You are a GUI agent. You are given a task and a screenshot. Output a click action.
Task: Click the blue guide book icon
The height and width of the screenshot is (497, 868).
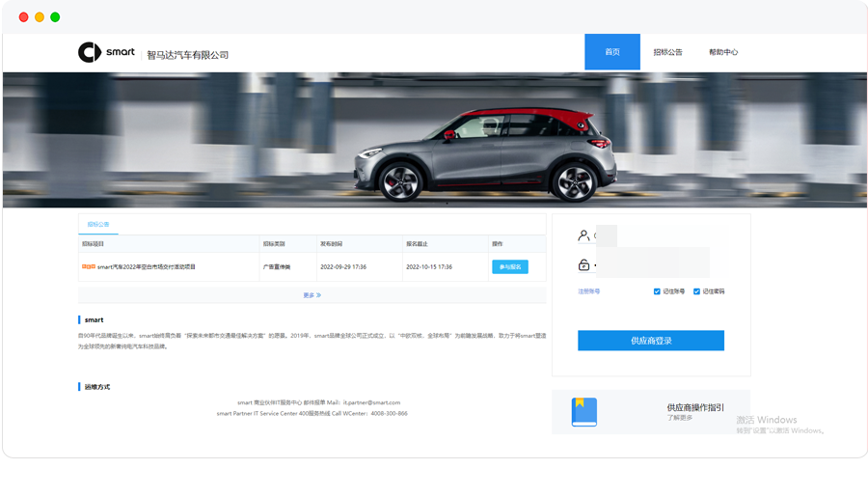(584, 412)
